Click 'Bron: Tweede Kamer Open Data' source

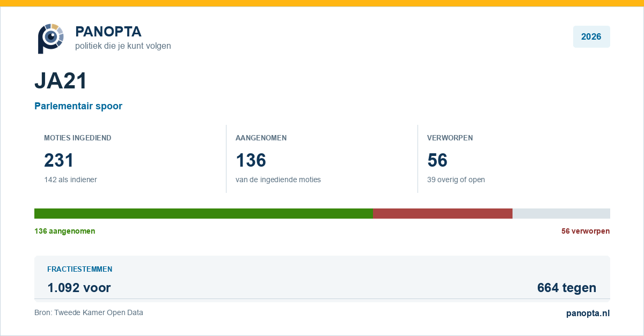coord(89,312)
